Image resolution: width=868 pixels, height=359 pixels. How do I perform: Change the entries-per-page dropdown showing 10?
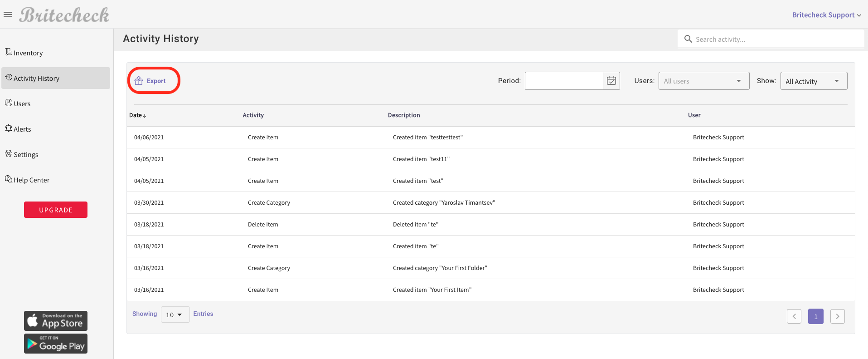click(175, 315)
